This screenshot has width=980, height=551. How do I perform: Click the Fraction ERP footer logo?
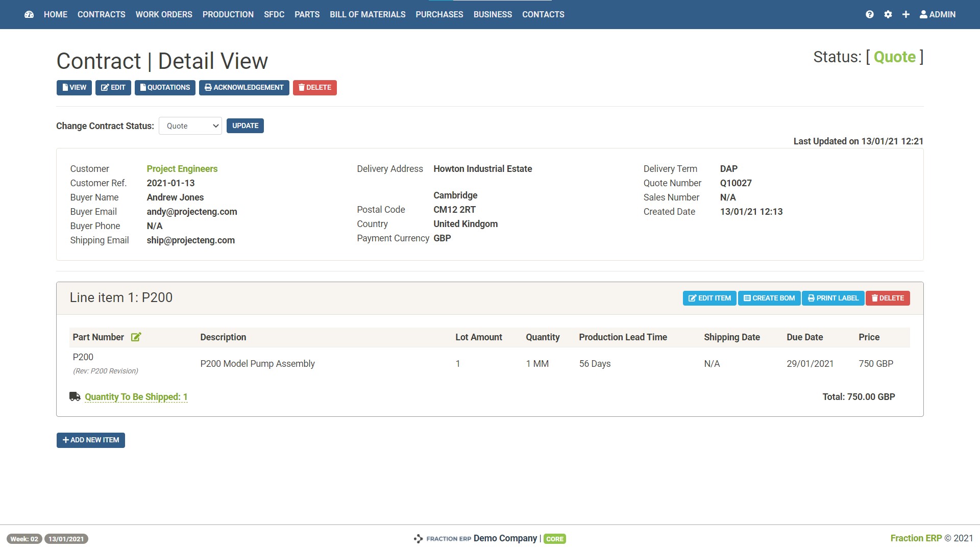click(x=442, y=539)
